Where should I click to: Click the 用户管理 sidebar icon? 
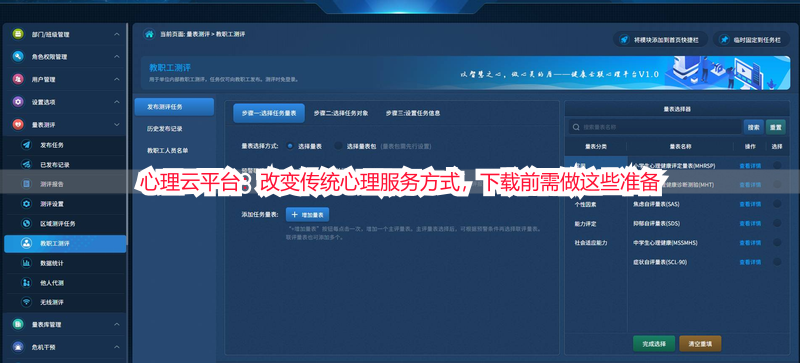click(18, 79)
